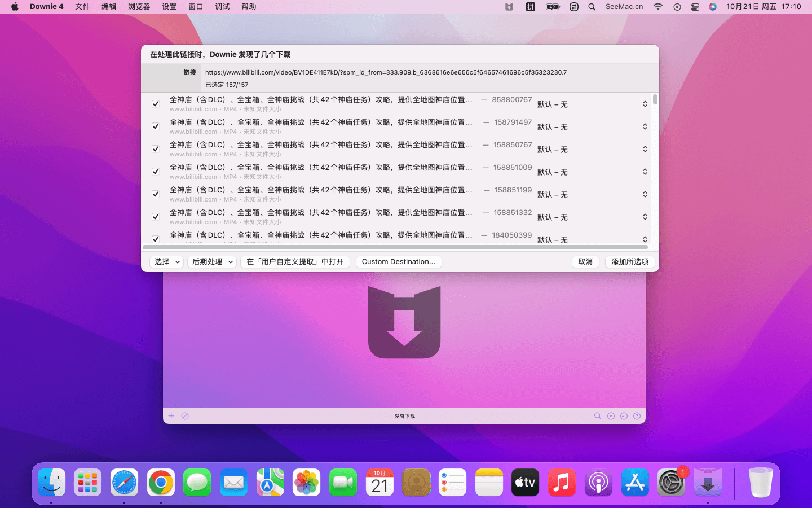Screen dimensions: 812x508
Task: Uncheck the row numbered 184050399
Action: [156, 239]
